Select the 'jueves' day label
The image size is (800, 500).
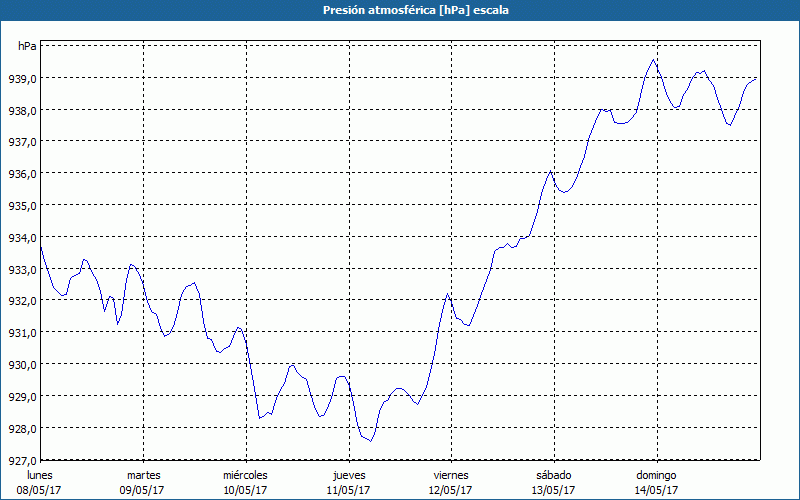(348, 475)
